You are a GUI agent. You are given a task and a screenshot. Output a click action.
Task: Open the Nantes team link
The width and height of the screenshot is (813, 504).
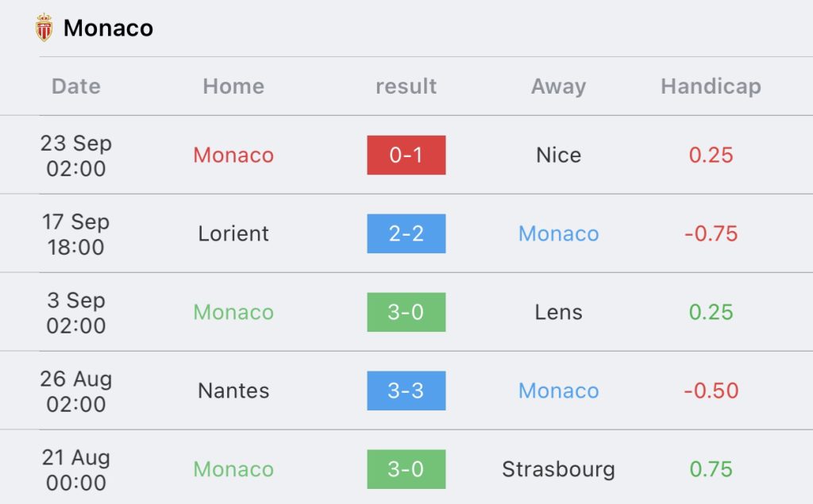233,391
